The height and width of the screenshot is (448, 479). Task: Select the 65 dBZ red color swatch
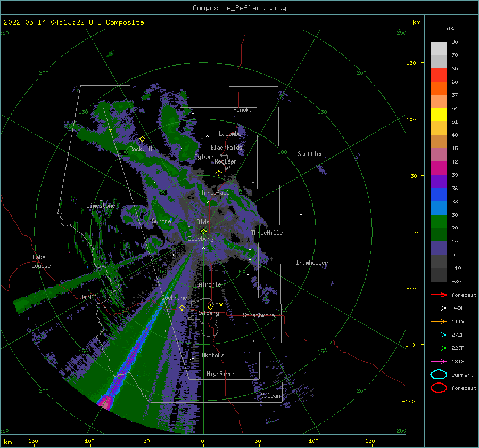tap(439, 75)
